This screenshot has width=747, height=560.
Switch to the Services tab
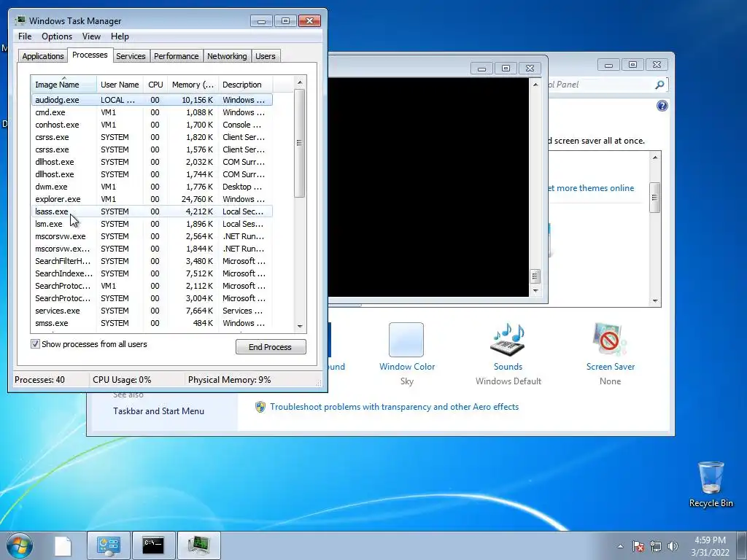coord(131,55)
